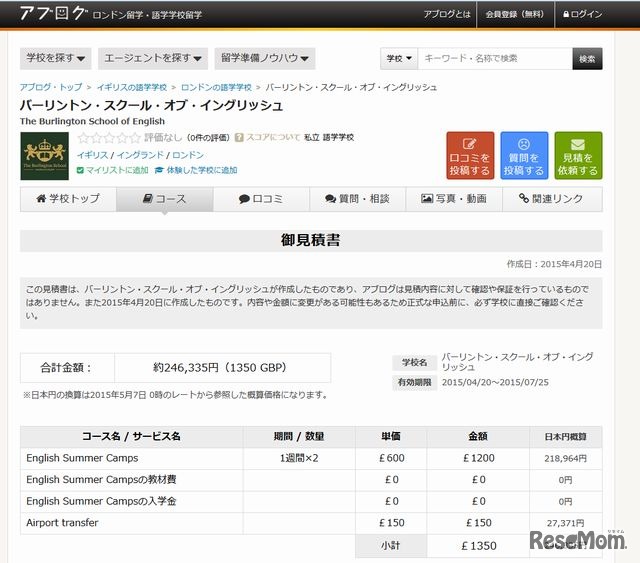640x563 pixels.
Task: Click the 218,964円 yen estimate cell
Action: click(566, 458)
